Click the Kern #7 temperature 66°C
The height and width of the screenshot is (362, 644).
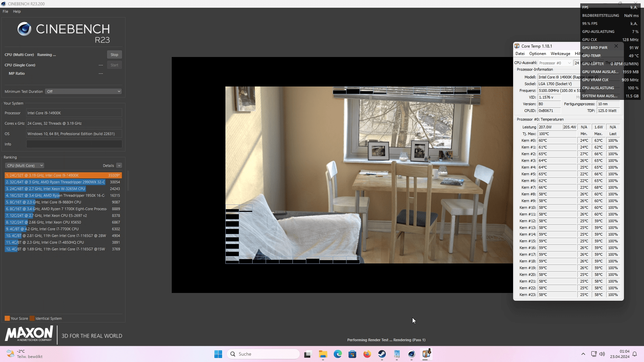pos(557,187)
